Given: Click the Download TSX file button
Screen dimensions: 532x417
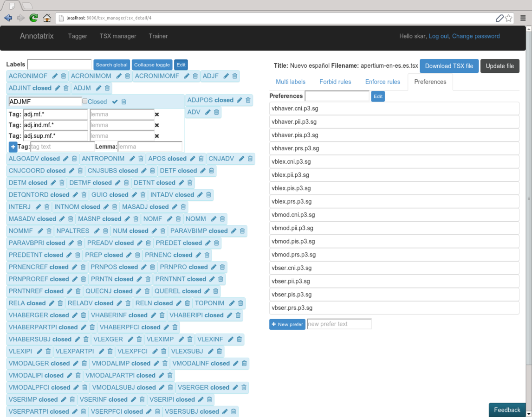Looking at the screenshot, I should [449, 66].
